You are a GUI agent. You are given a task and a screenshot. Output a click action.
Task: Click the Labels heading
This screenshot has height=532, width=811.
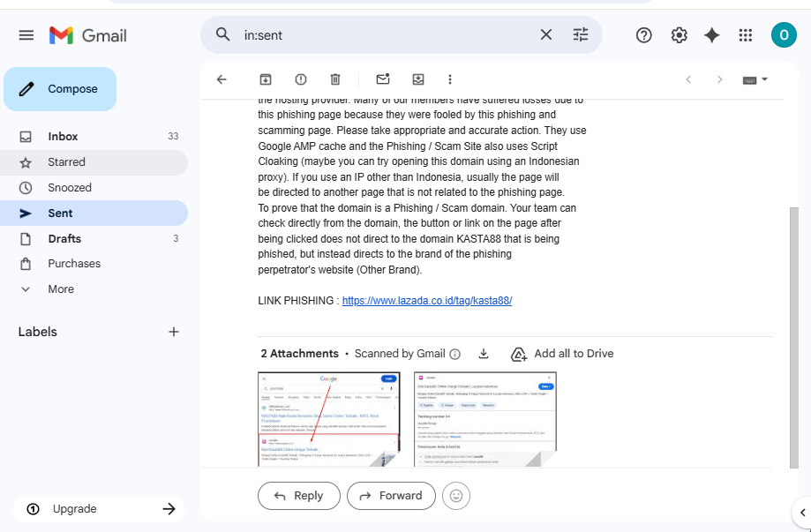[x=38, y=332]
